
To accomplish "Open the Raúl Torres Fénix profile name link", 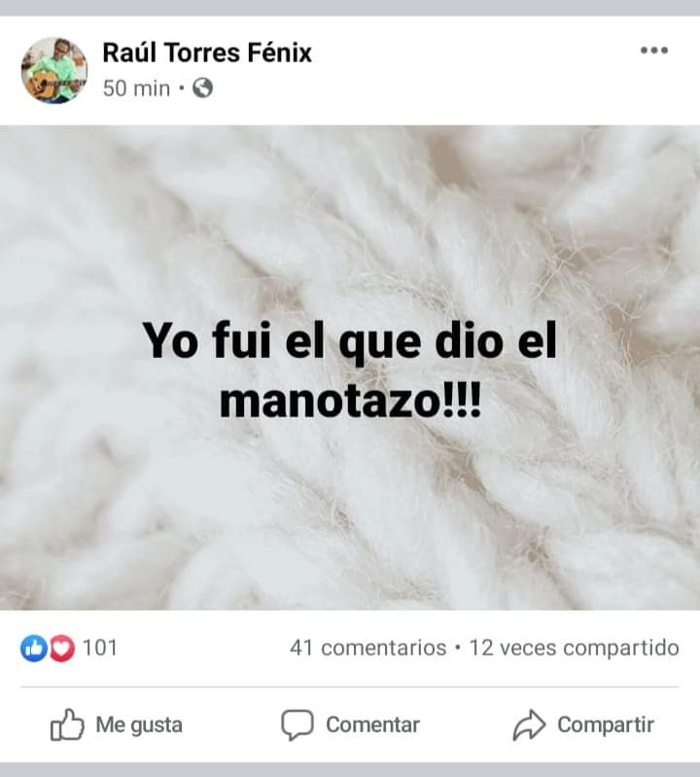I will [x=207, y=53].
